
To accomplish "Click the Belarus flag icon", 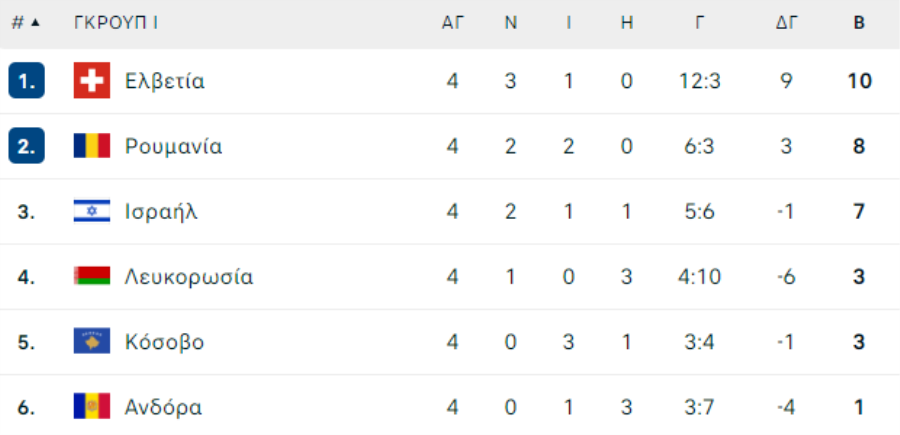I will point(92,276).
